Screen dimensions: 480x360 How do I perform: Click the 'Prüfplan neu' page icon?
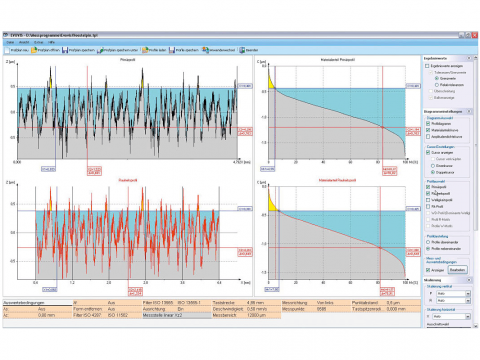(x=7, y=50)
